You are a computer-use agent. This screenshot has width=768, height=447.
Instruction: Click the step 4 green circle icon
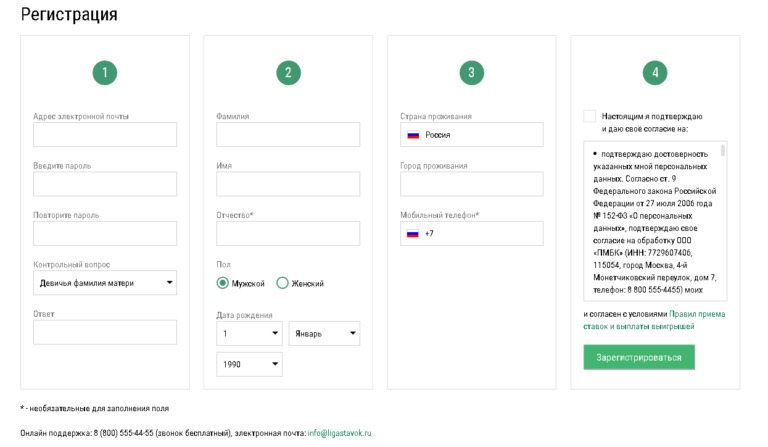click(655, 72)
